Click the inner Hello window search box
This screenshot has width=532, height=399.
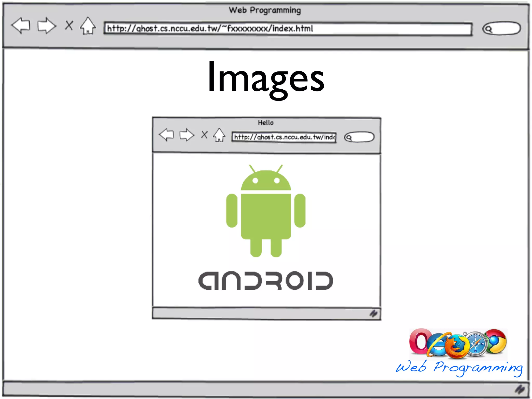[359, 137]
